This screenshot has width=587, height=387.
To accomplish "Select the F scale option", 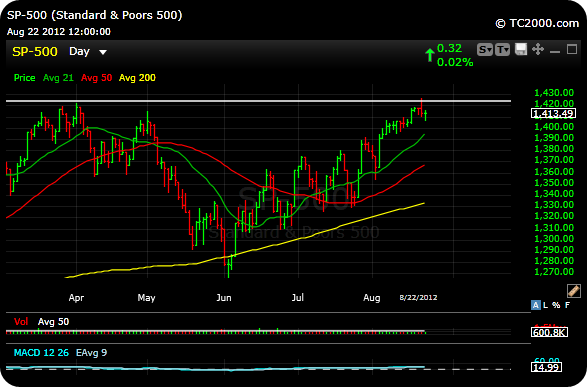I will (568, 305).
